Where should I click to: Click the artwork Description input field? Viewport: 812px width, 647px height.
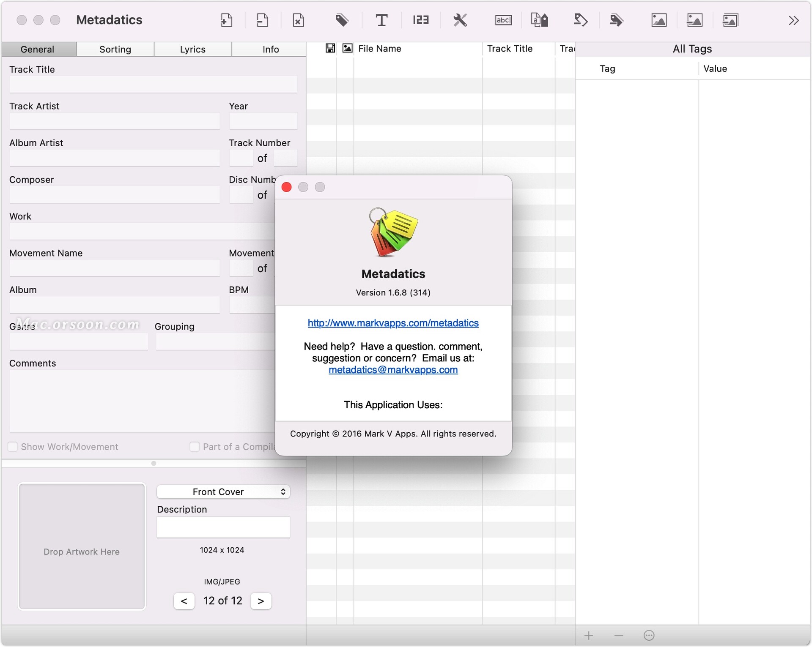pyautogui.click(x=223, y=527)
